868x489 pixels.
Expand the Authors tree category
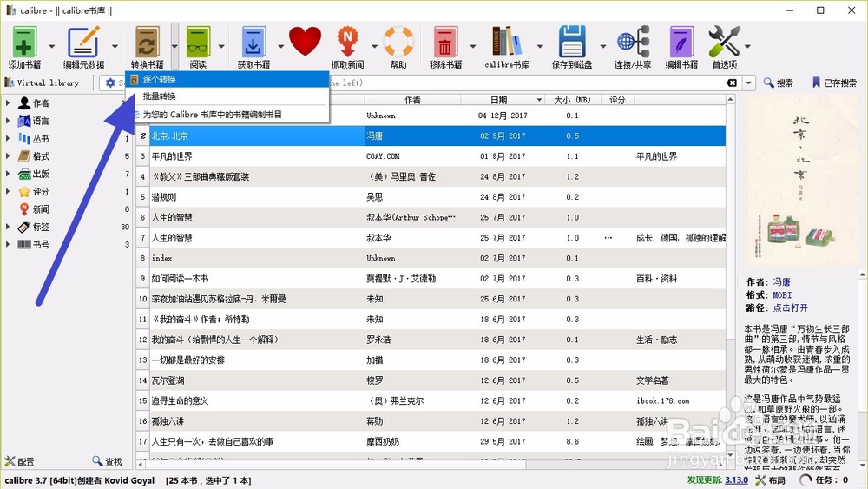coord(8,103)
